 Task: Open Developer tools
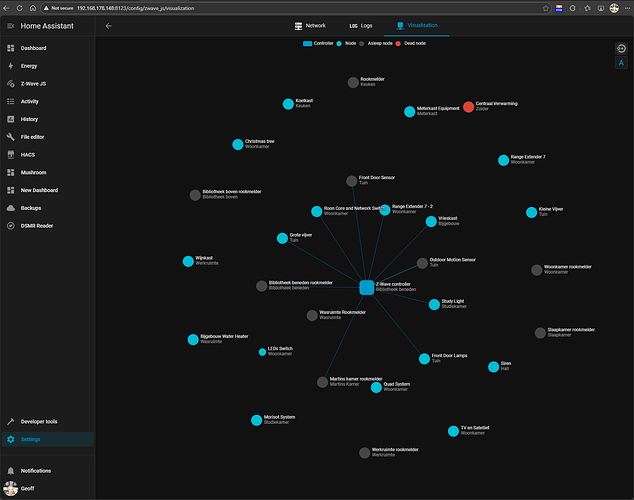point(48,422)
